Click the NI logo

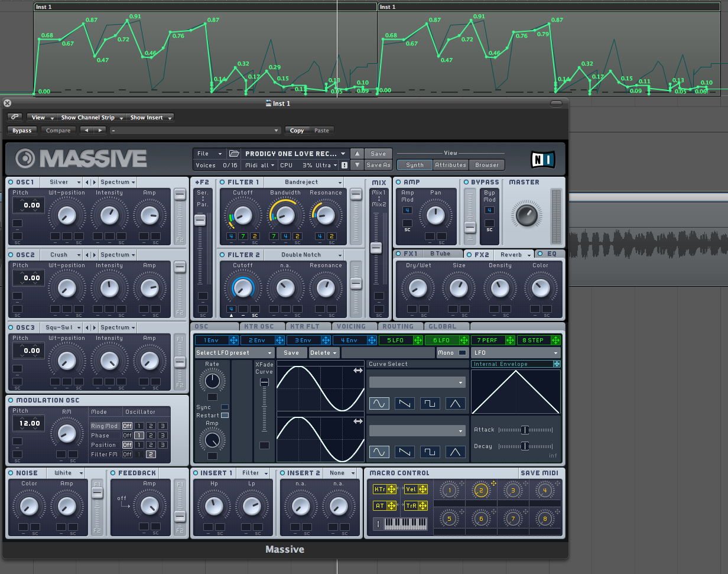click(542, 159)
